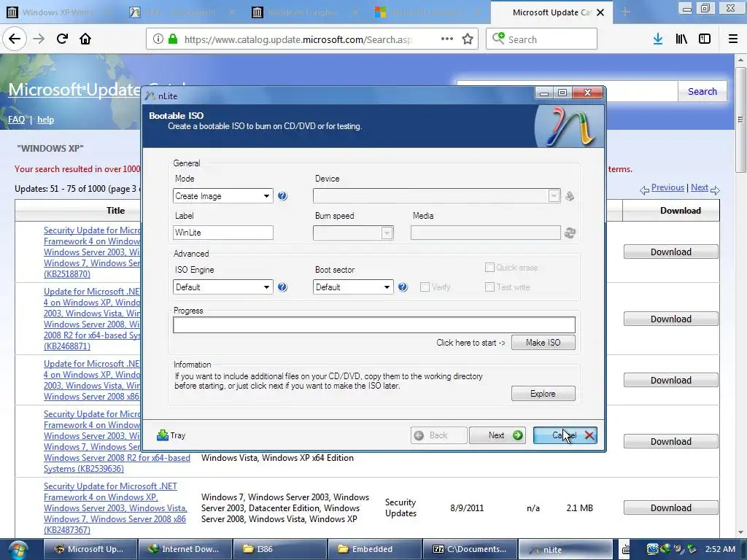Open C:\Documents... 7-Zip taskbar item
The height and width of the screenshot is (560, 747).
469,549
